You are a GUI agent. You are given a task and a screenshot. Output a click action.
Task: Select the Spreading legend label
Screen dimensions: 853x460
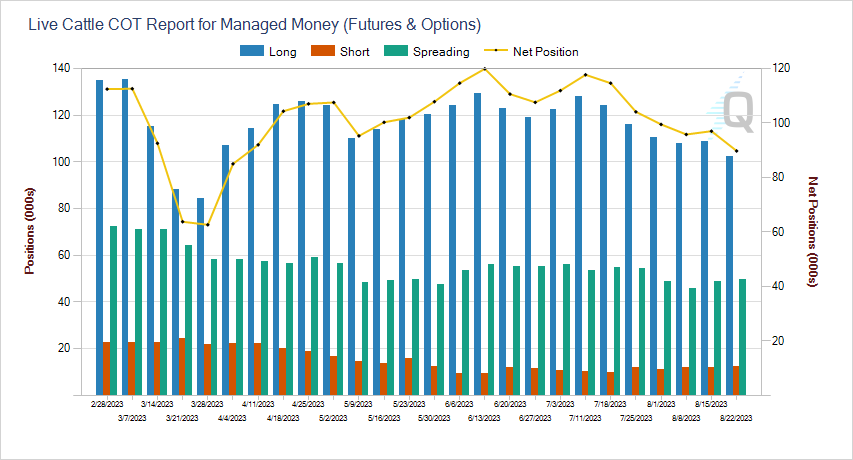click(441, 52)
